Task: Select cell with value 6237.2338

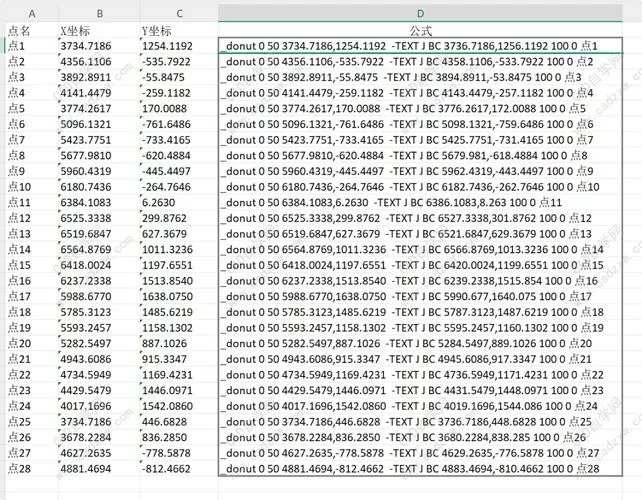Action: click(x=99, y=281)
